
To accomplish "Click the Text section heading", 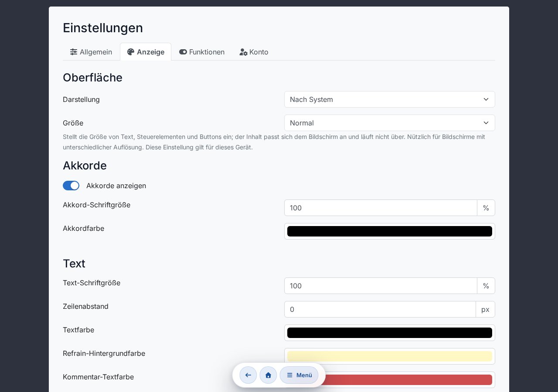I will 74,264.
